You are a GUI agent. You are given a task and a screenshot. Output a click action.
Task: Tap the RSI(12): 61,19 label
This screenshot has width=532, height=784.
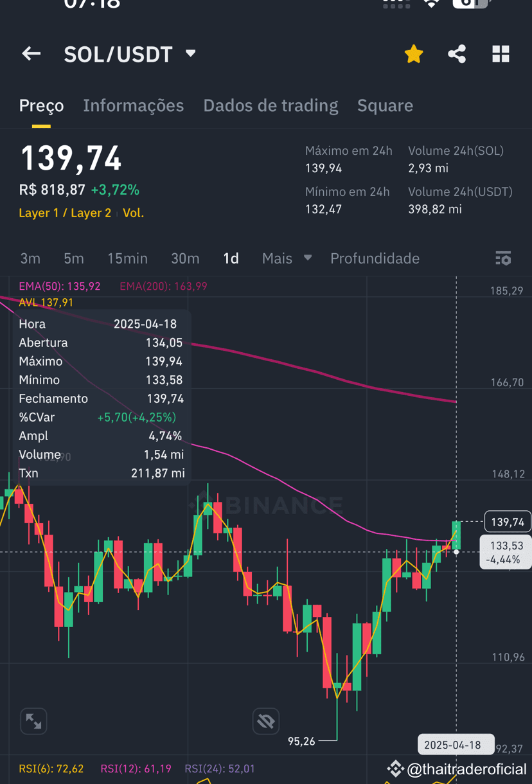(x=136, y=769)
